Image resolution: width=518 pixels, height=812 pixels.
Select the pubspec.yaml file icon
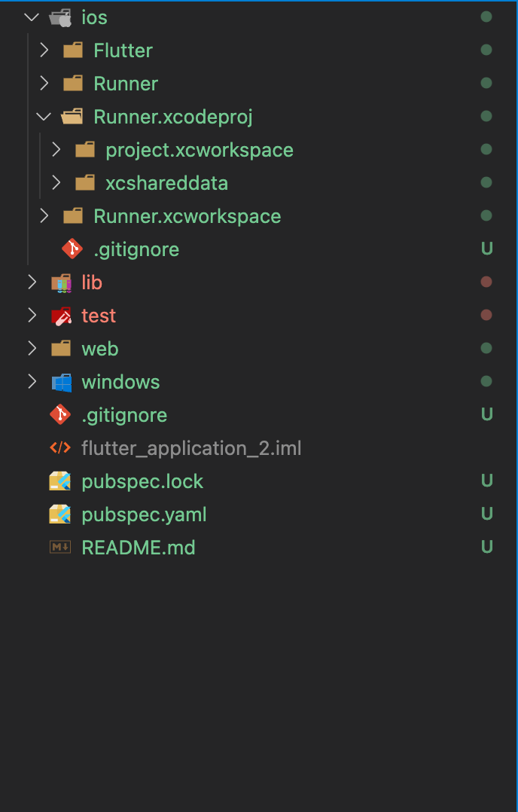tap(61, 514)
